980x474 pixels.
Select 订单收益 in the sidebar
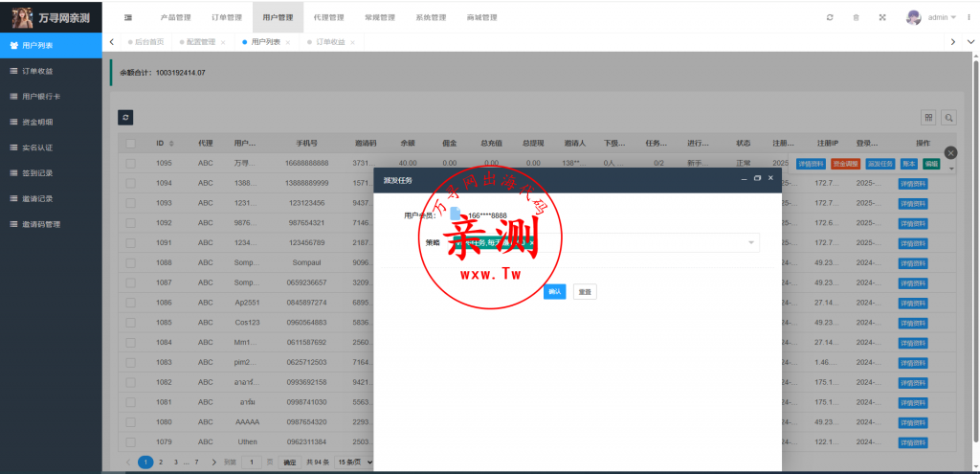(x=51, y=71)
